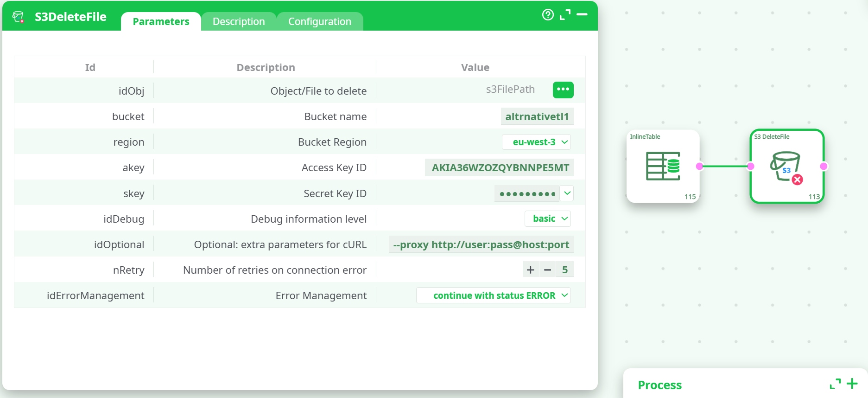The width and height of the screenshot is (868, 398).
Task: Open the Error Management dropdown
Action: (x=494, y=295)
